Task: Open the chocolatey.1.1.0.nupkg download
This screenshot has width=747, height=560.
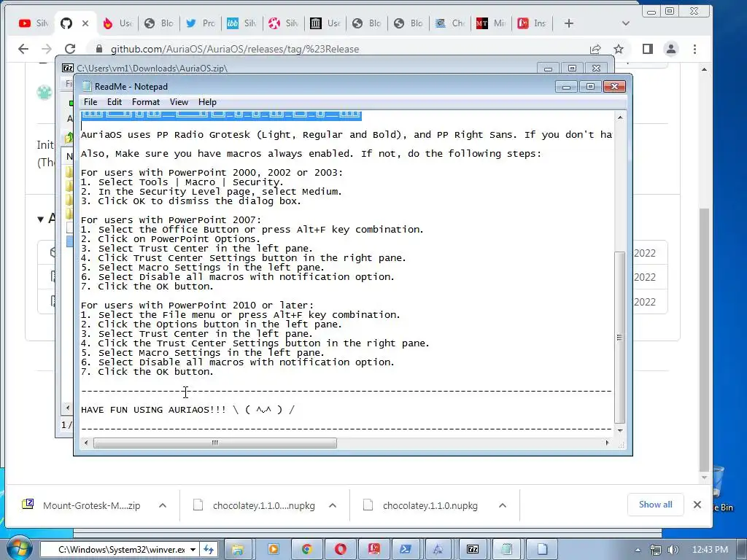Action: point(420,505)
